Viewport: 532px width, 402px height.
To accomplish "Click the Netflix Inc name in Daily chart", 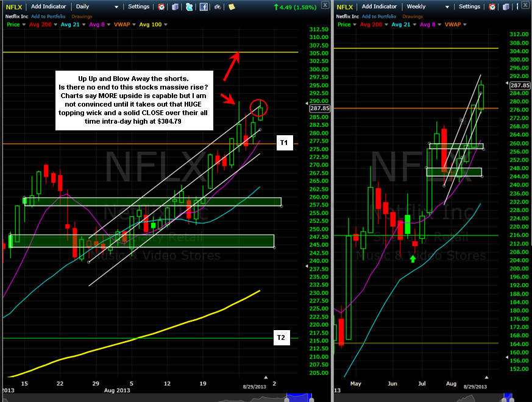I will (17, 16).
